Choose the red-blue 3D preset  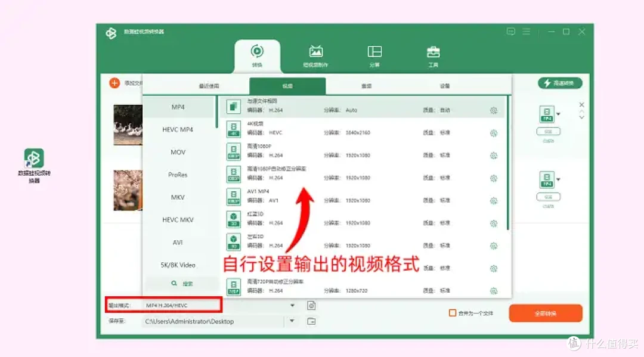click(363, 219)
